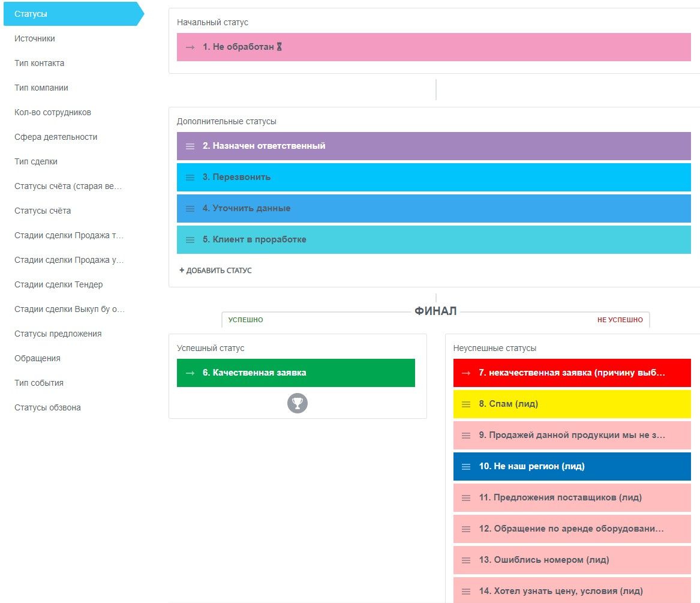Viewport: 700px width, 603px height.
Task: Click red некачественная заявка status bar
Action: tap(572, 373)
